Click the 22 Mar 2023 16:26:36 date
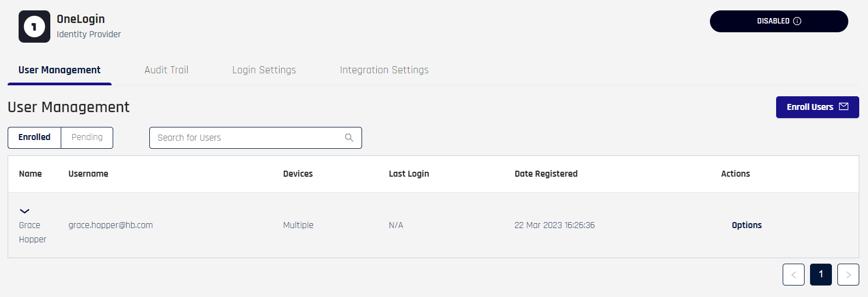 555,225
